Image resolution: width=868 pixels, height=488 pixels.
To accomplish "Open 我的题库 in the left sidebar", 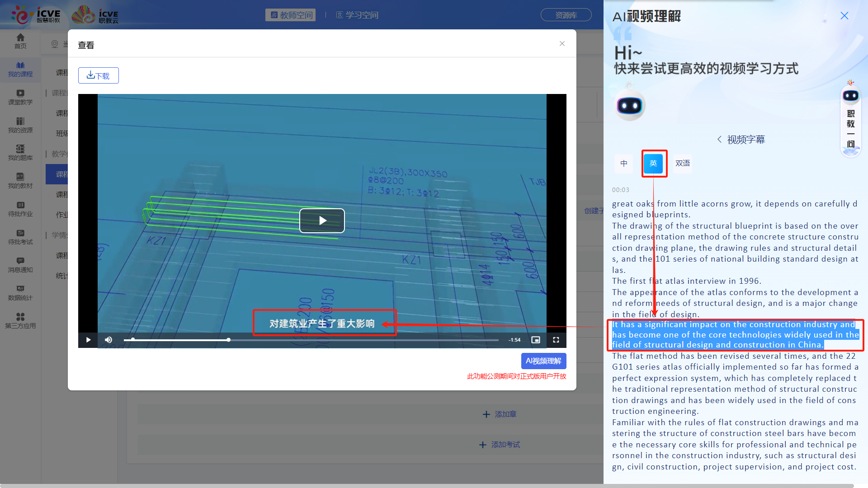I will [20, 153].
